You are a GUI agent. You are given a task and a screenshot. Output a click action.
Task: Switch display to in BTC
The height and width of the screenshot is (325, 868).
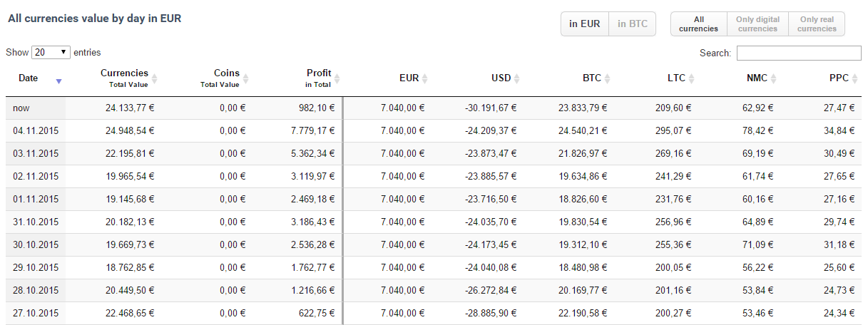click(x=633, y=24)
